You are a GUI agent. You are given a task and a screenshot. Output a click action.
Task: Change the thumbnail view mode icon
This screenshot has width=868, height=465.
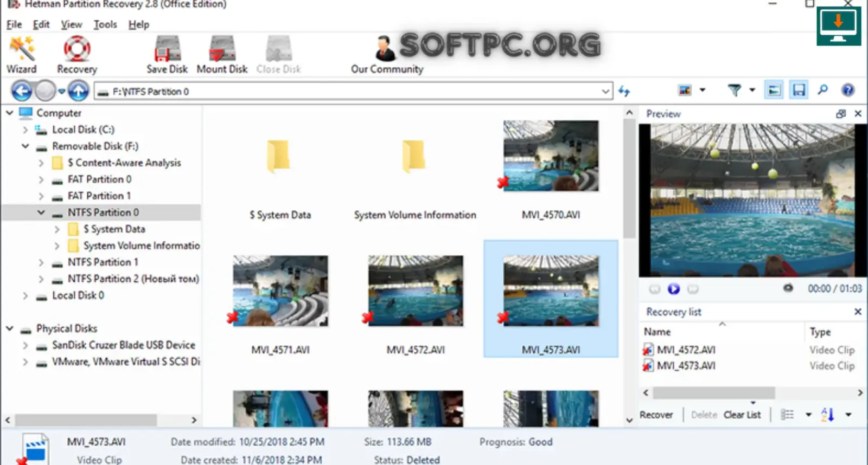(x=685, y=90)
